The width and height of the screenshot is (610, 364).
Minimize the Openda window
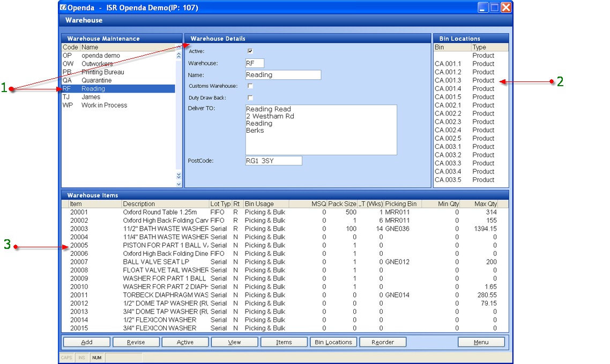click(483, 7)
